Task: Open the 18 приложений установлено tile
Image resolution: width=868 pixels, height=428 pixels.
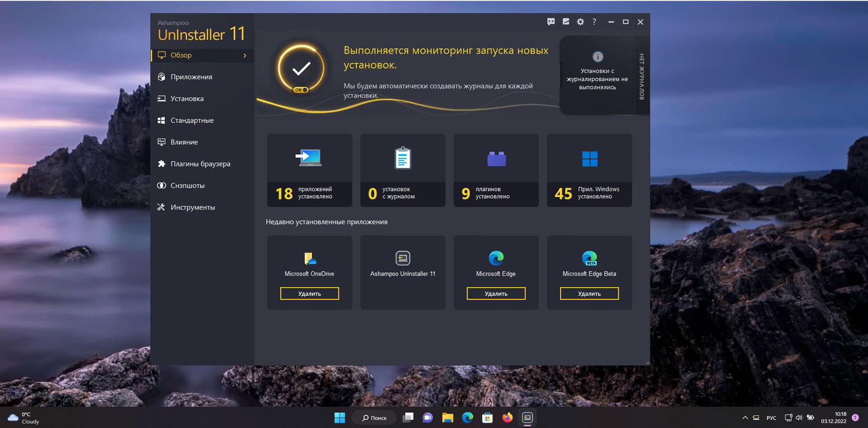Action: pyautogui.click(x=310, y=170)
